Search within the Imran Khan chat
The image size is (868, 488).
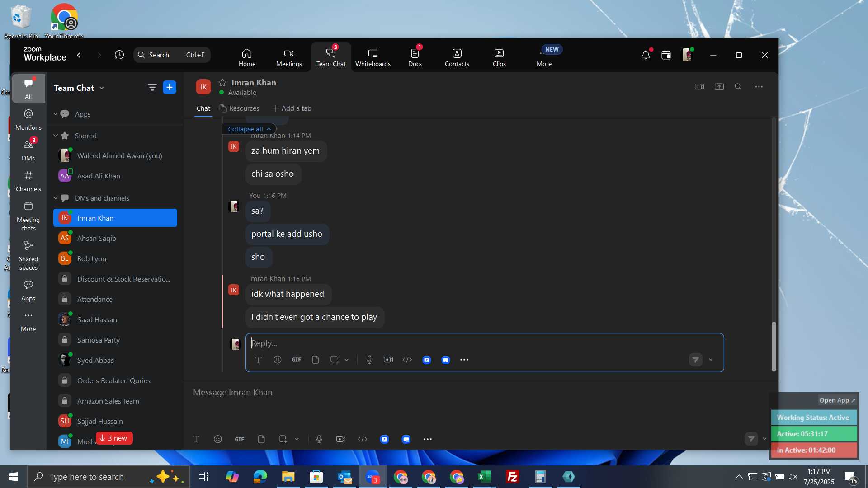pyautogui.click(x=738, y=87)
